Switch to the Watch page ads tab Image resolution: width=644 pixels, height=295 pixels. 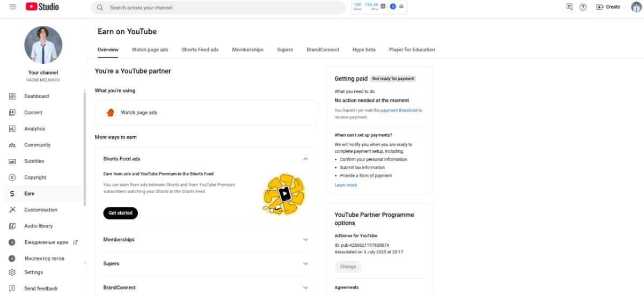[x=150, y=50]
